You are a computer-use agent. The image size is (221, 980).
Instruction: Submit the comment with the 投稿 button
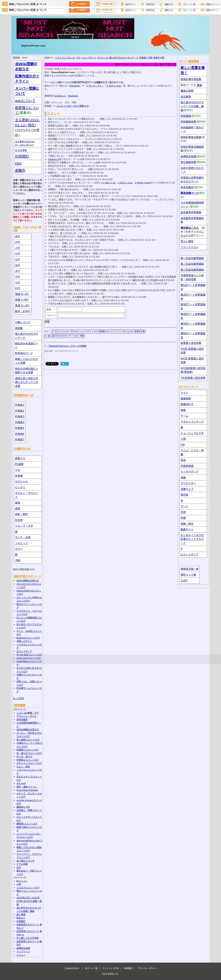(47, 322)
